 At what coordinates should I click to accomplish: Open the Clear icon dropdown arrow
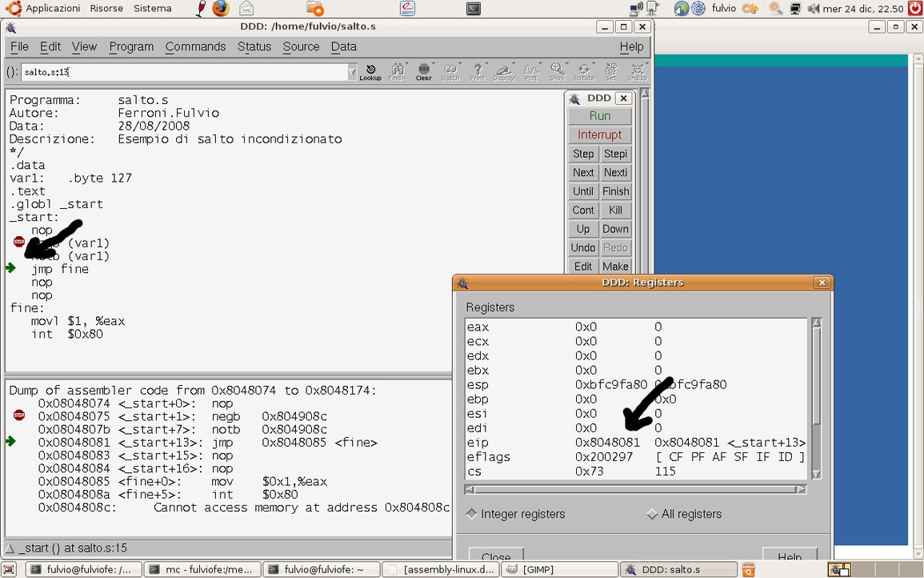coord(433,64)
